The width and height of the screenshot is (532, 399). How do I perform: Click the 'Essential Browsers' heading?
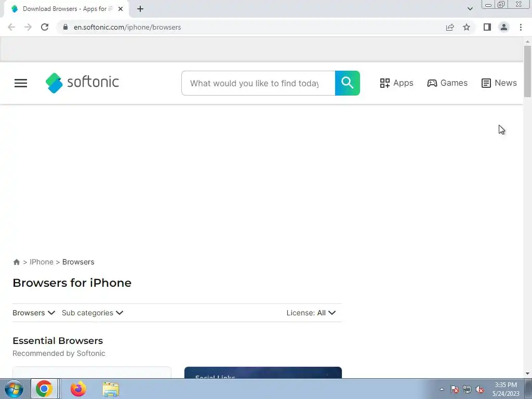[58, 341]
